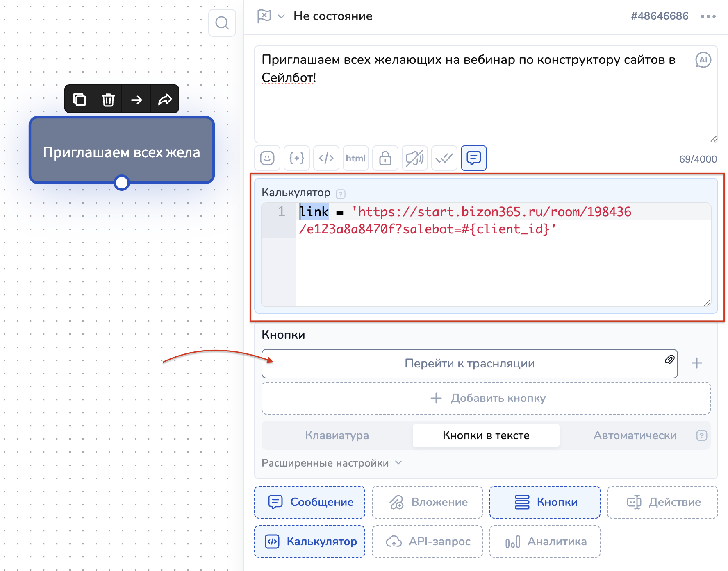Open the canvas search magnifier
The width and height of the screenshot is (728, 571).
click(222, 23)
